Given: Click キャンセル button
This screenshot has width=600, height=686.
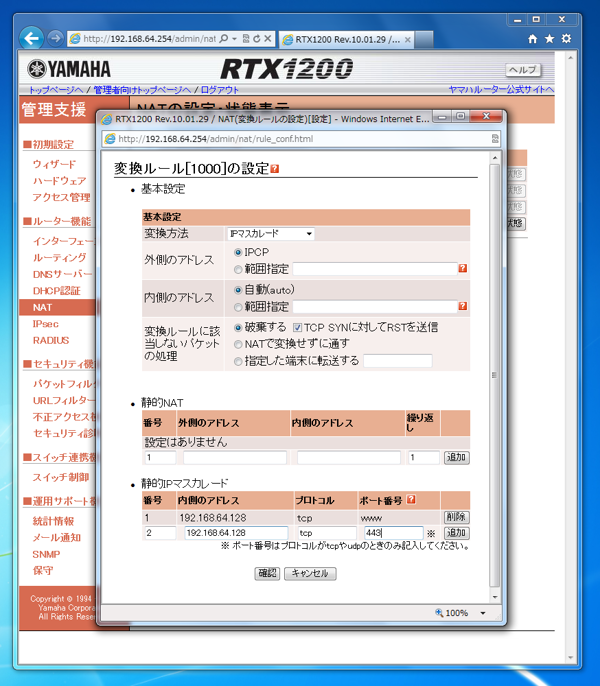Looking at the screenshot, I should click(310, 573).
